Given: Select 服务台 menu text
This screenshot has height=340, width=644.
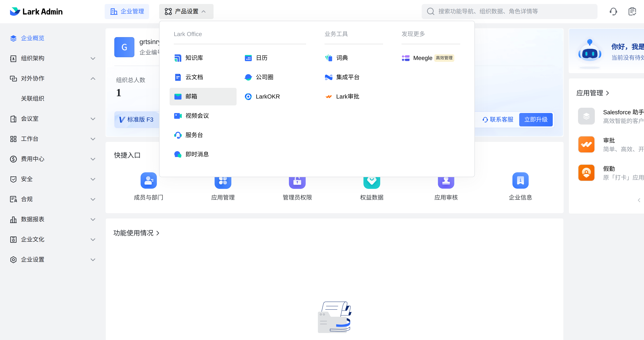Looking at the screenshot, I should click(x=194, y=135).
